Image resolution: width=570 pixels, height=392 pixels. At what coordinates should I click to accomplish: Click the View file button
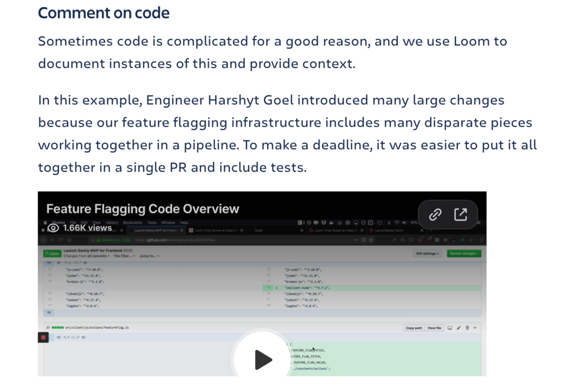(434, 328)
